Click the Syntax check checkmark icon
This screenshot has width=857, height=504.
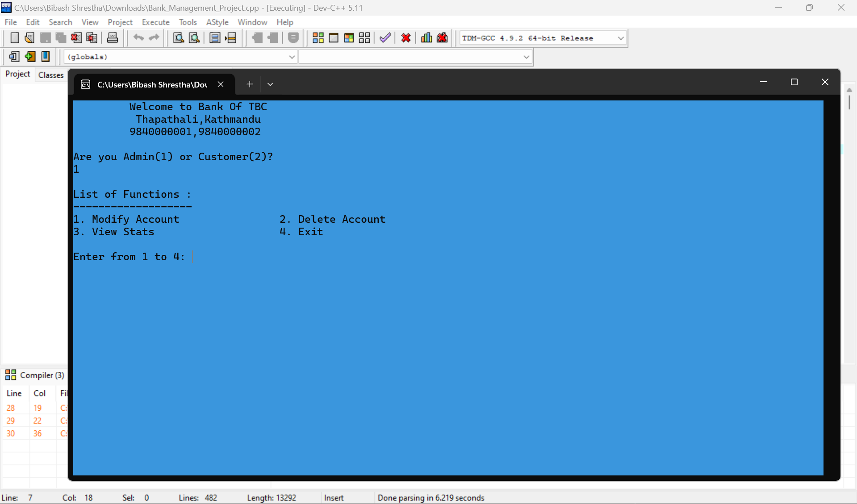pyautogui.click(x=385, y=38)
